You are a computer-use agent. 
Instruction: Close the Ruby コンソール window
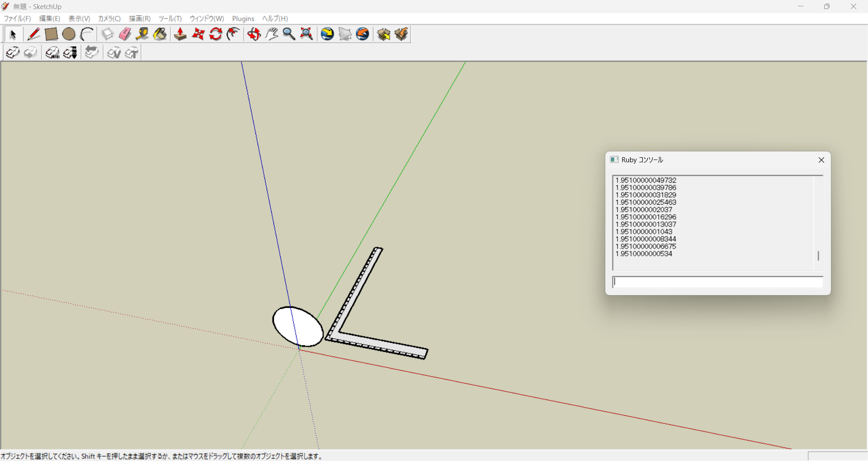click(x=821, y=160)
